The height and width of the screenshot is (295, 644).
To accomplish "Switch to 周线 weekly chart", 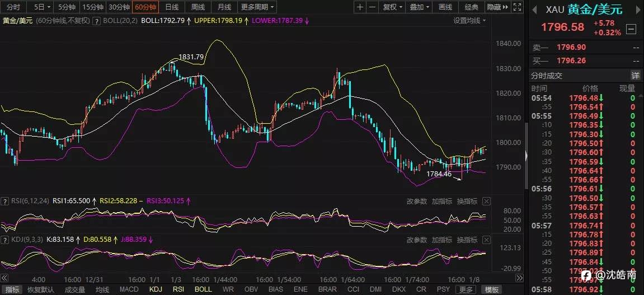I will tap(198, 7).
